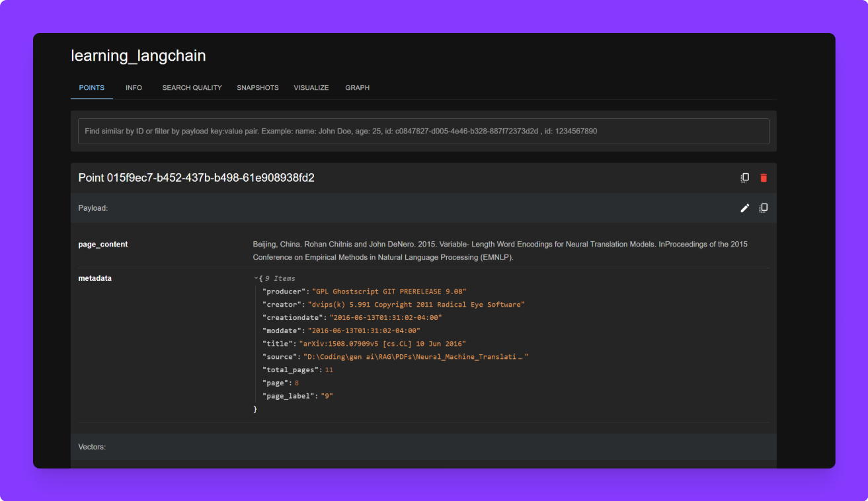Image resolution: width=868 pixels, height=501 pixels.
Task: Select the creationdate value 2016-06-13T01:31:02-04:00
Action: pyautogui.click(x=385, y=318)
